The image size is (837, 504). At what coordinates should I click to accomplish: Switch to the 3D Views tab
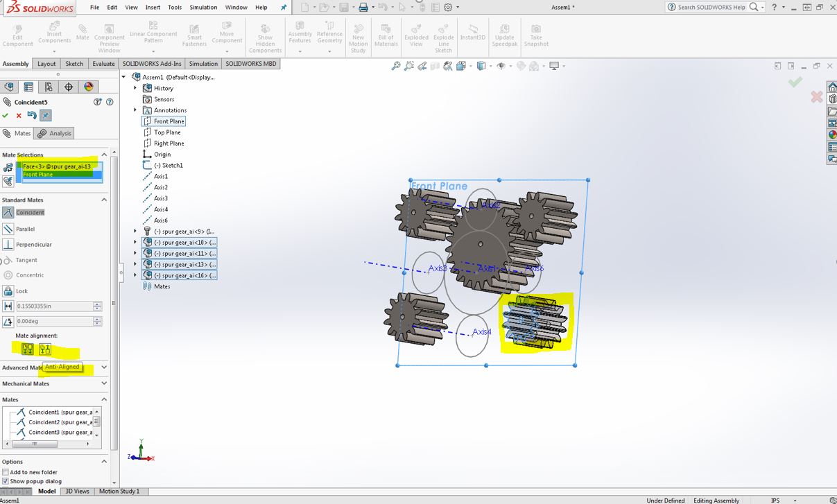pyautogui.click(x=77, y=491)
